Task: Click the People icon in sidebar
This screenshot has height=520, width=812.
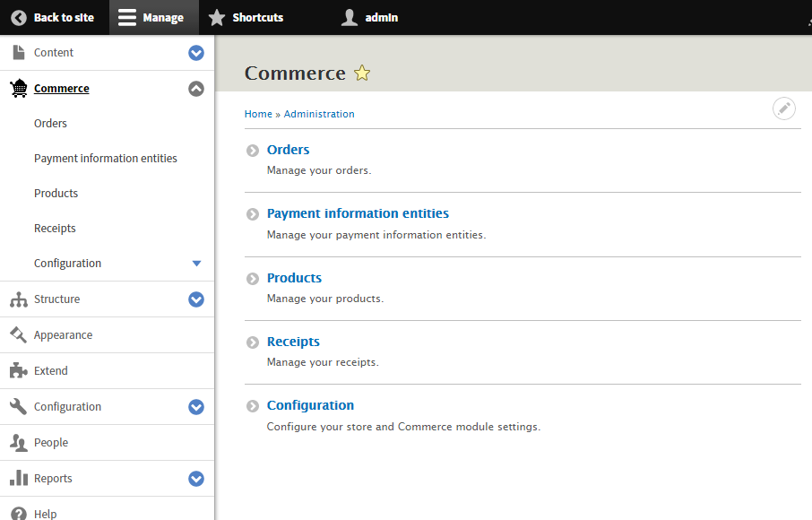Action: pos(18,443)
